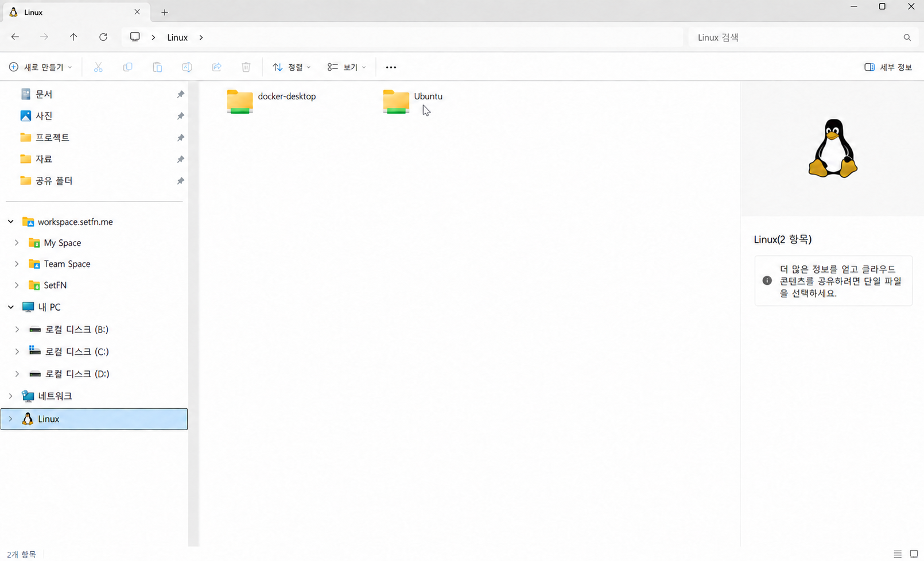
Task: Open 프로젝트 folder in quick access
Action: pyautogui.click(x=53, y=138)
